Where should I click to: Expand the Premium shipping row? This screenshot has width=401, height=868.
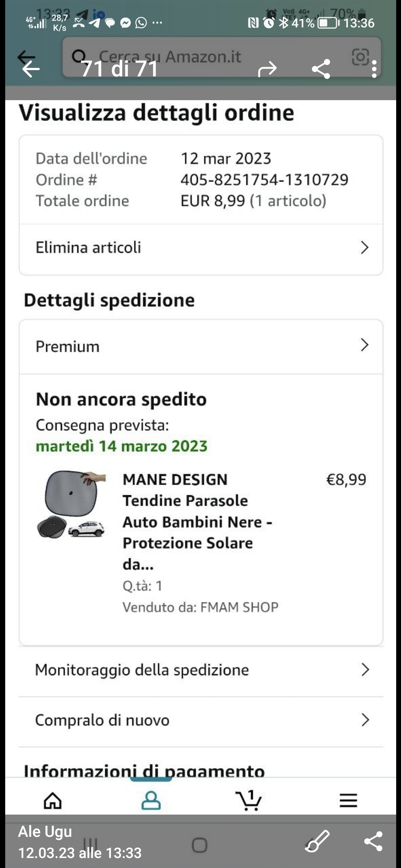(200, 346)
